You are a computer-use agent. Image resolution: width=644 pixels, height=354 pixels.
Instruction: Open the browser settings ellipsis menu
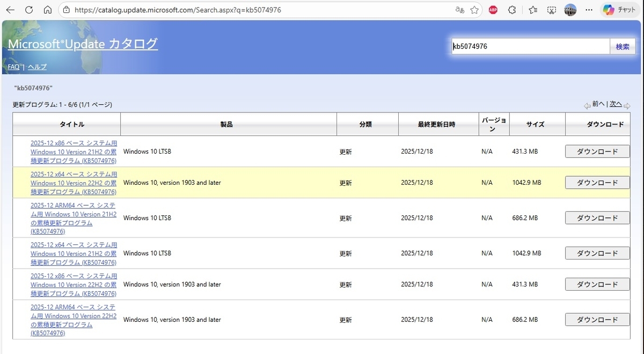click(x=589, y=10)
